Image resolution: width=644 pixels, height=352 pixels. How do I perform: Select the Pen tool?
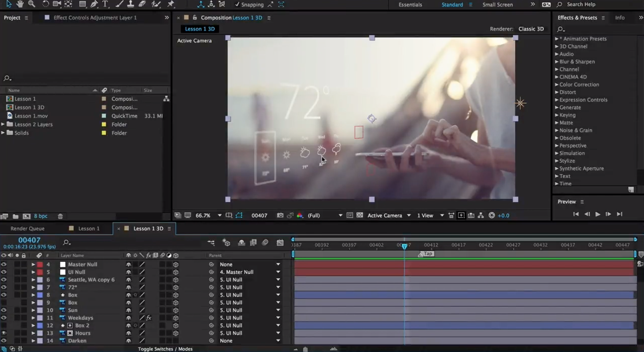coord(94,4)
